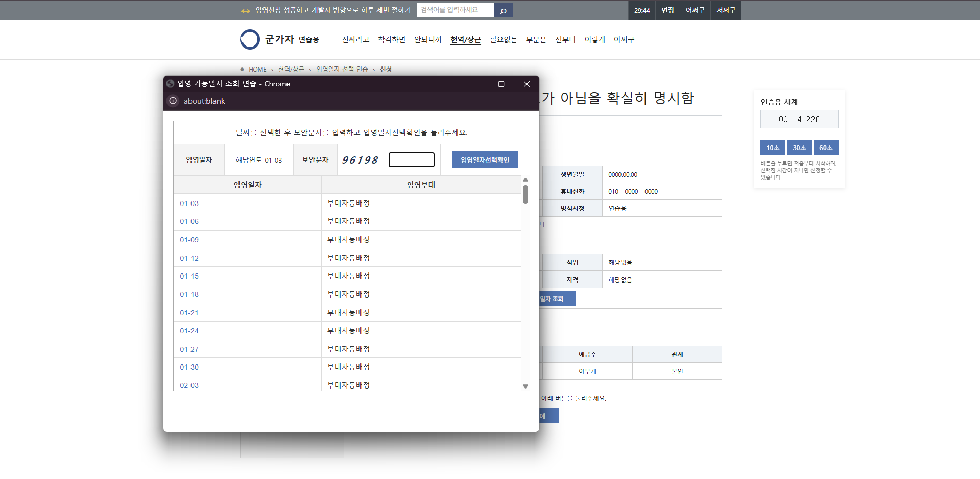Click the 저쩌구 button in top bar
This screenshot has height=479, width=980.
(x=726, y=10)
